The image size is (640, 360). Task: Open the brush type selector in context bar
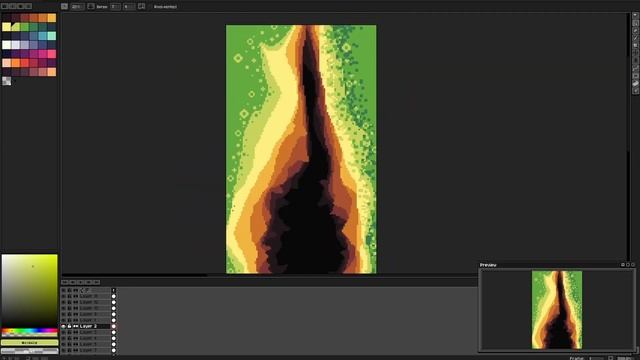click(x=64, y=7)
